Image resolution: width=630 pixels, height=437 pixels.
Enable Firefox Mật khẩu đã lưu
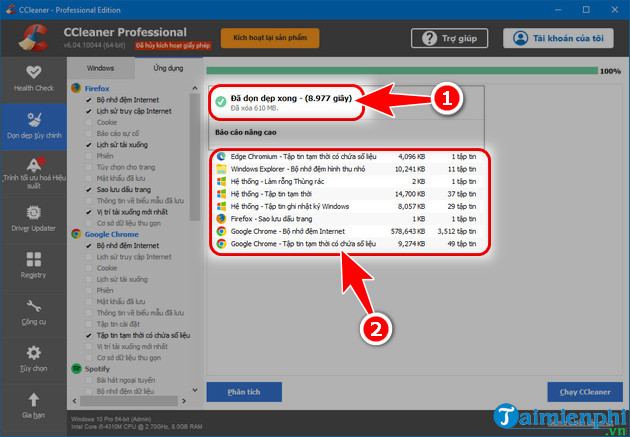point(89,178)
